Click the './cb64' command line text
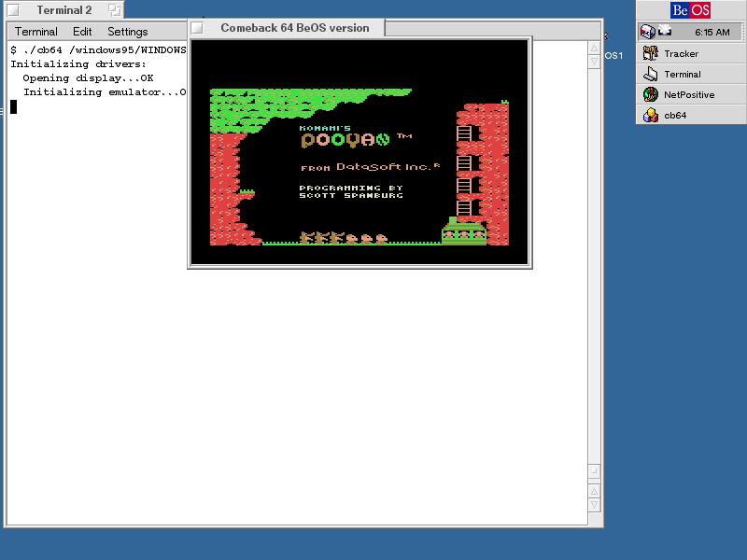The height and width of the screenshot is (560, 747). [x=98, y=49]
